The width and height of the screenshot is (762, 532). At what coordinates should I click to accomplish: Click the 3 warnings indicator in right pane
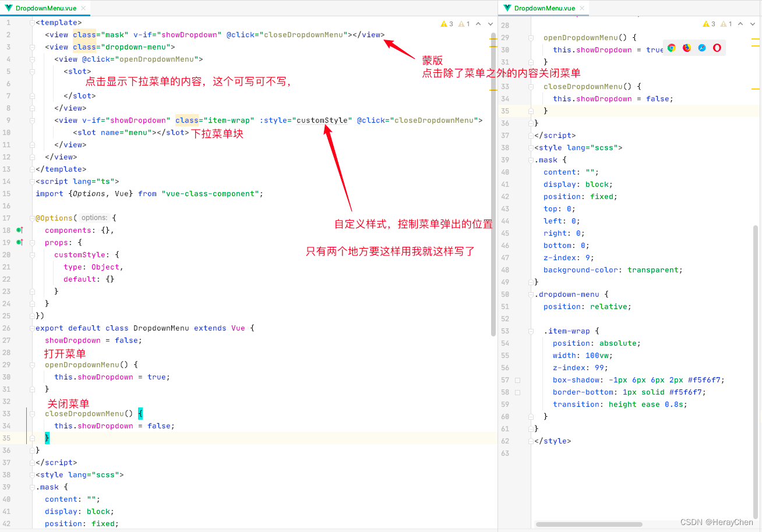[x=709, y=24]
